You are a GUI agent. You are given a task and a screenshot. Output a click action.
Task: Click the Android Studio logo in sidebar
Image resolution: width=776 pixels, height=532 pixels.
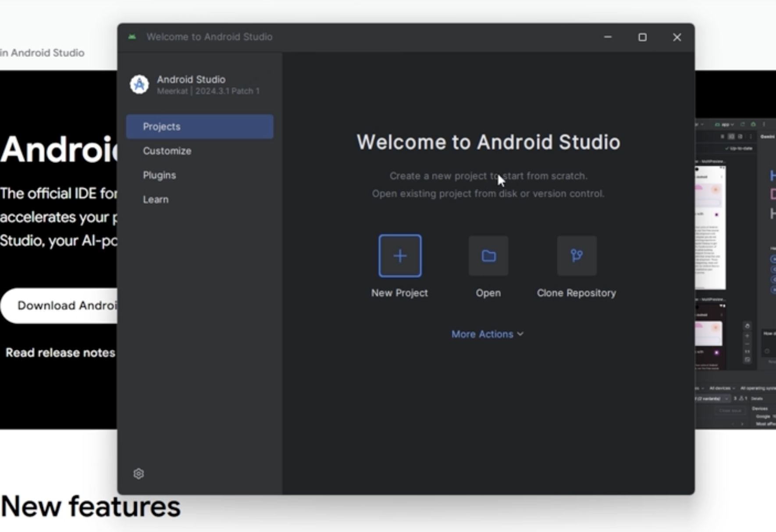click(139, 84)
